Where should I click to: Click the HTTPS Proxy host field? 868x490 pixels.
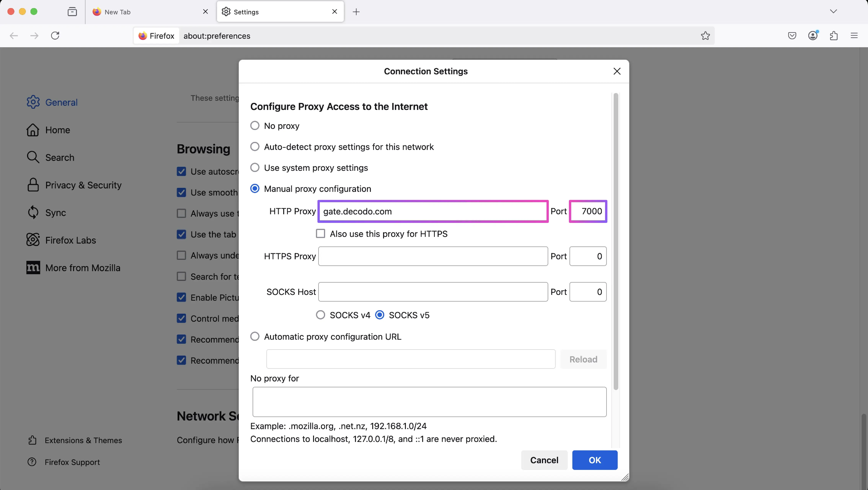click(x=433, y=256)
